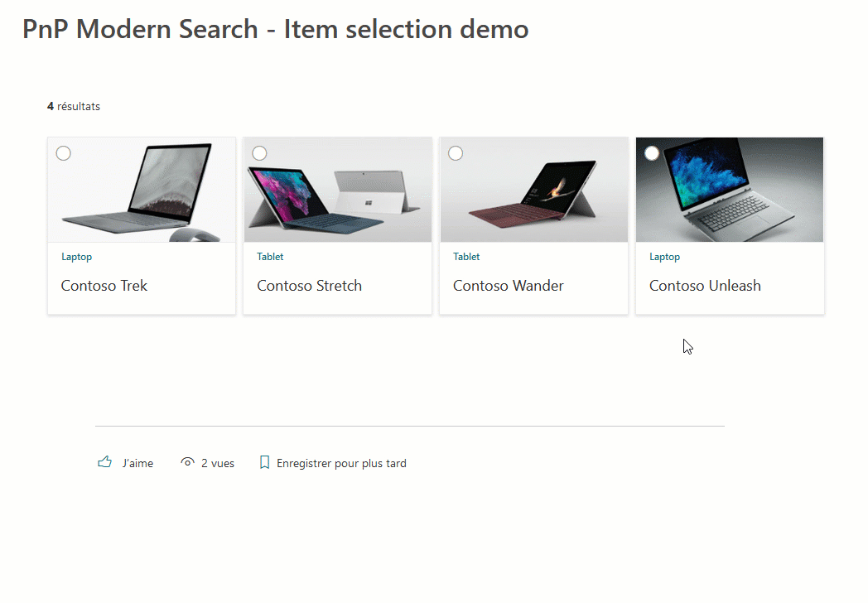Open the Contoso Trek laptop image
Screen dimensions: 868x603
tap(142, 190)
